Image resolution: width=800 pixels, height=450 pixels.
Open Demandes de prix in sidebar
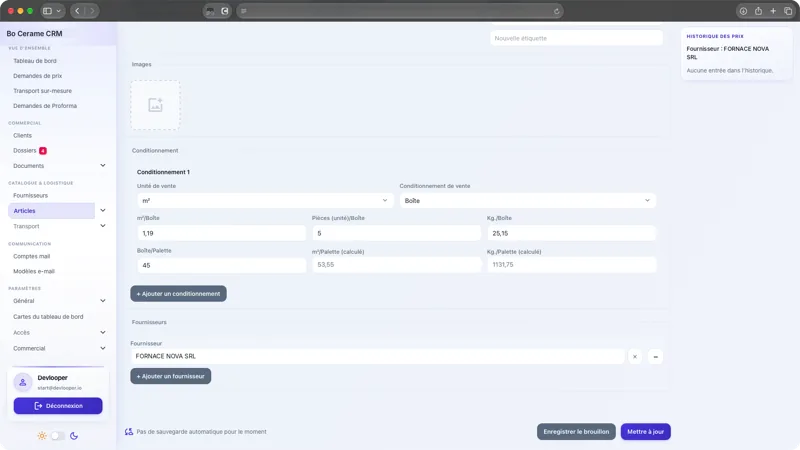(x=37, y=76)
